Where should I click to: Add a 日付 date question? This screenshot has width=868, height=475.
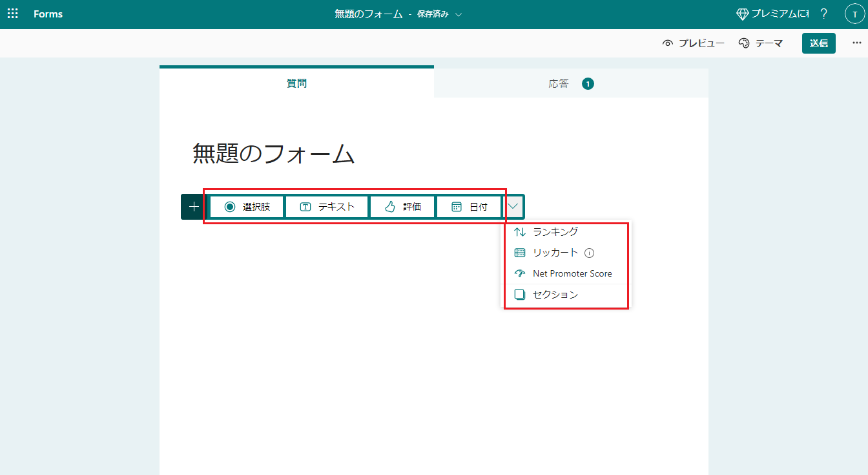pos(469,207)
